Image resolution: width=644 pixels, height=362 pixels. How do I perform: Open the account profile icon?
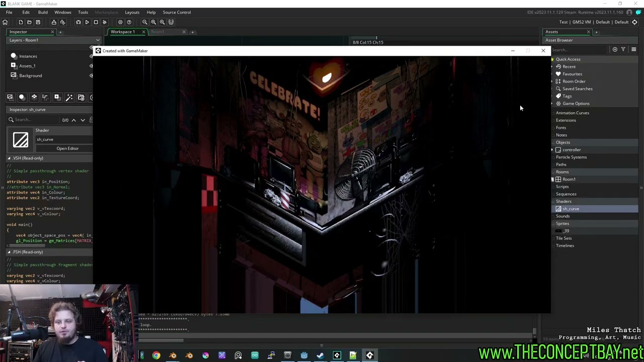tap(629, 12)
